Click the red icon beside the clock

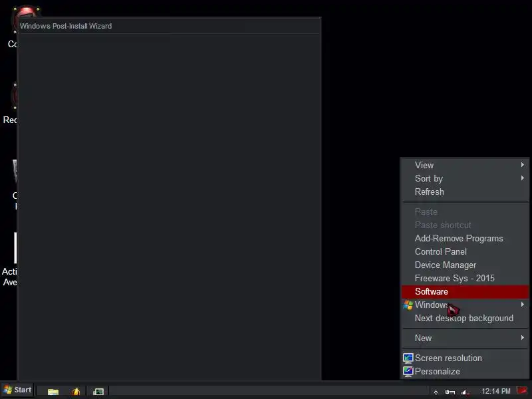(522, 390)
